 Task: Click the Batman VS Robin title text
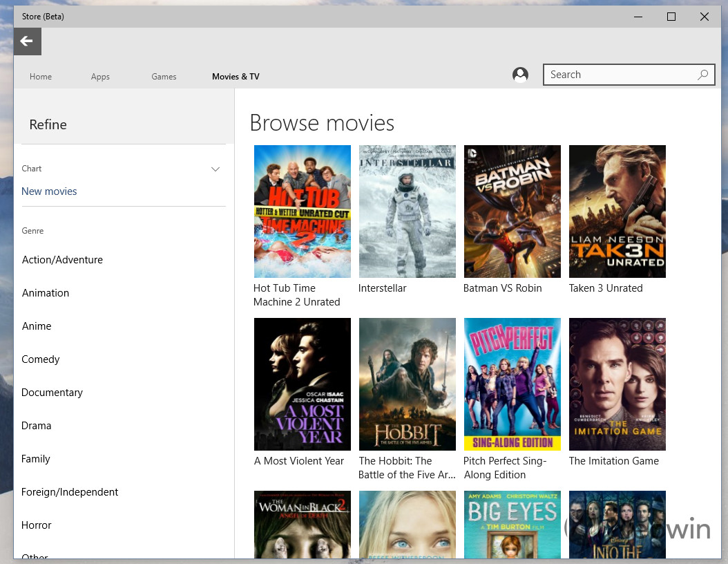click(502, 288)
